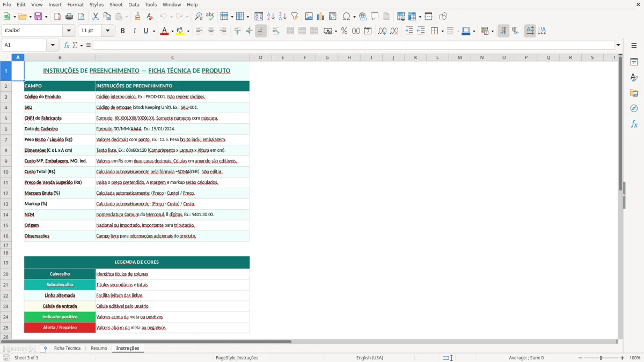Click the Clear Direct Formatting icon
The height and width of the screenshot is (362, 644).
[x=149, y=17]
